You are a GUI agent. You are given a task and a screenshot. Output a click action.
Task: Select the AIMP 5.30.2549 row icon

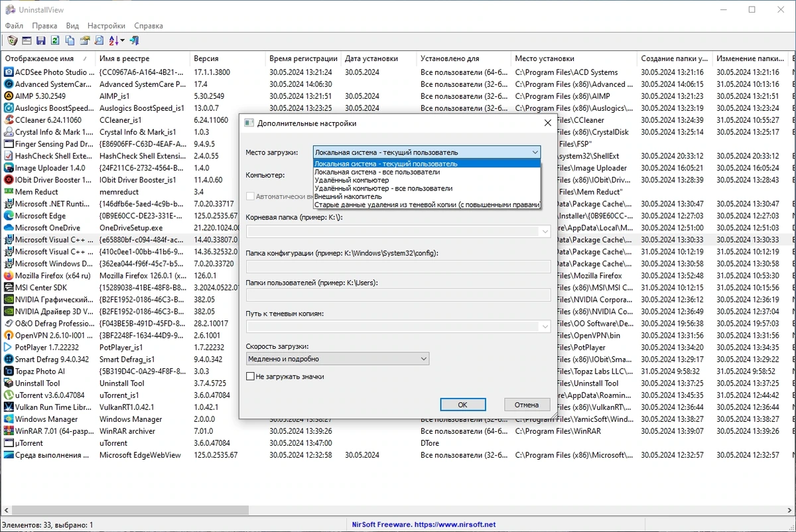point(9,96)
